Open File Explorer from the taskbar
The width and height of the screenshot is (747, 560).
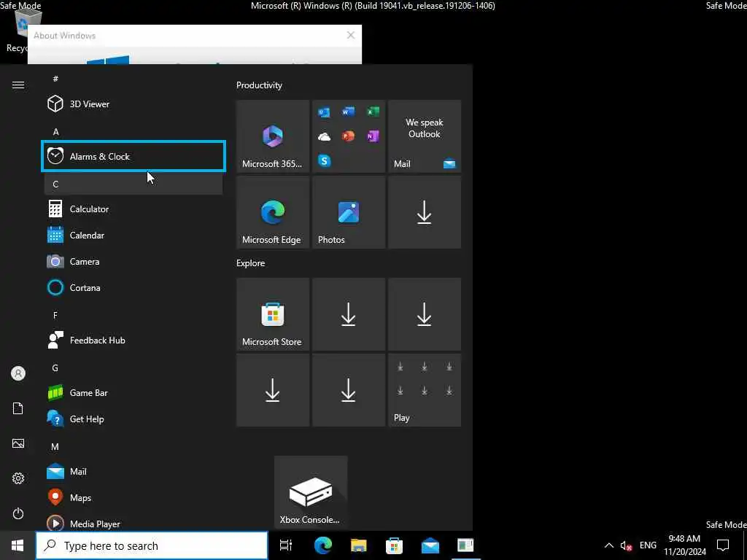coord(358,545)
